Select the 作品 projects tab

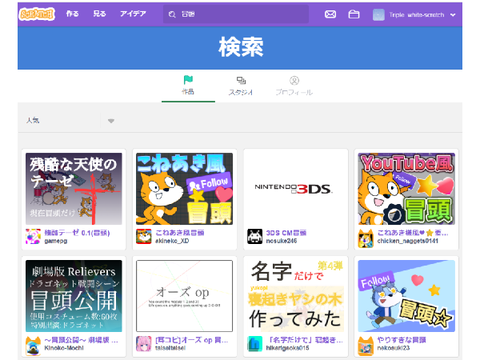coord(188,86)
